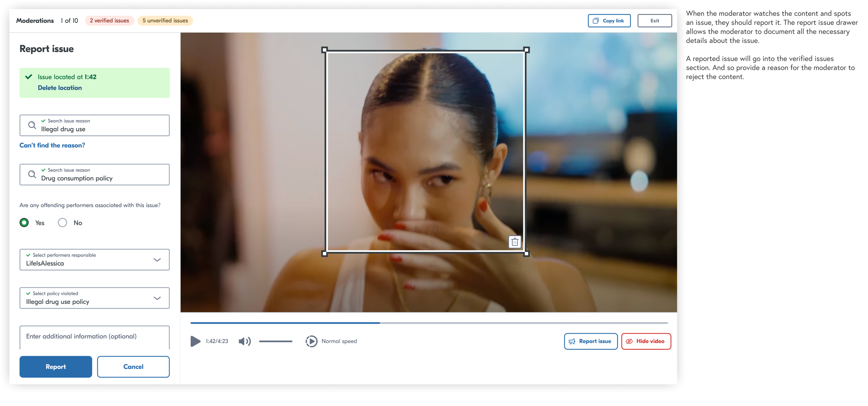
Task: Click the additional information text box
Action: pos(94,337)
